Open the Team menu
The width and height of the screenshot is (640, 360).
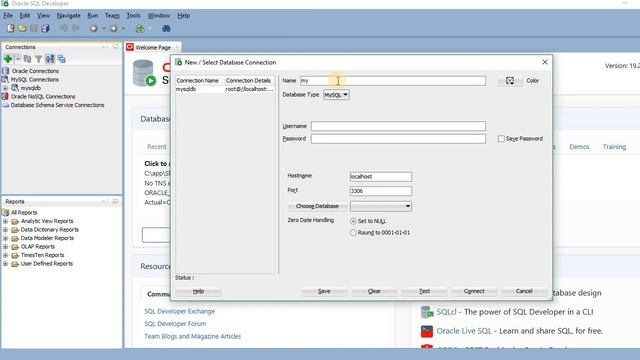[x=112, y=16]
